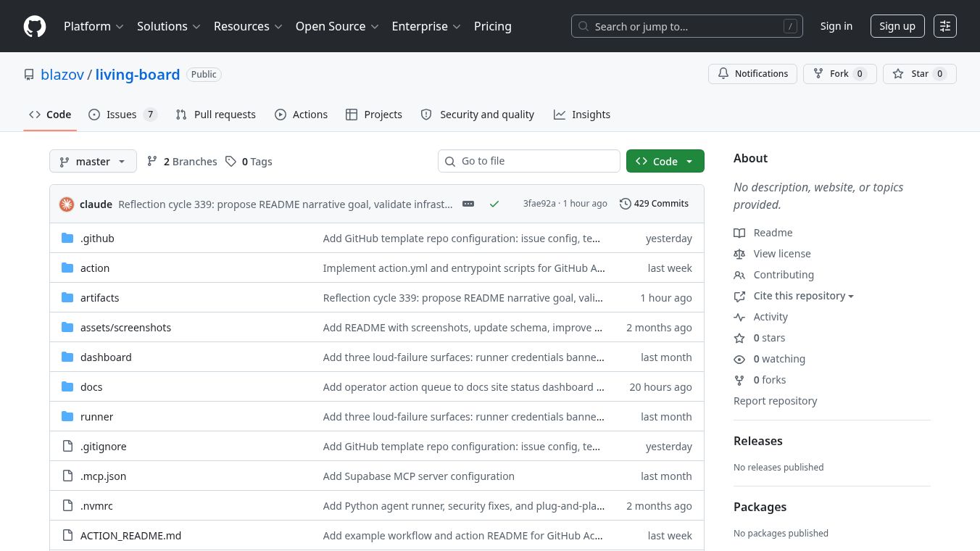Expand the master branch dropdown

point(93,161)
